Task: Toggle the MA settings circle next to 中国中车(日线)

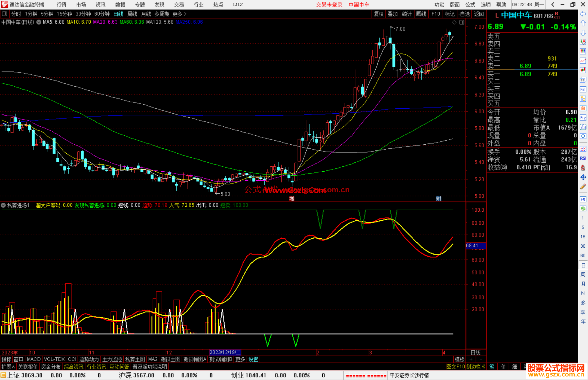Action: point(39,22)
